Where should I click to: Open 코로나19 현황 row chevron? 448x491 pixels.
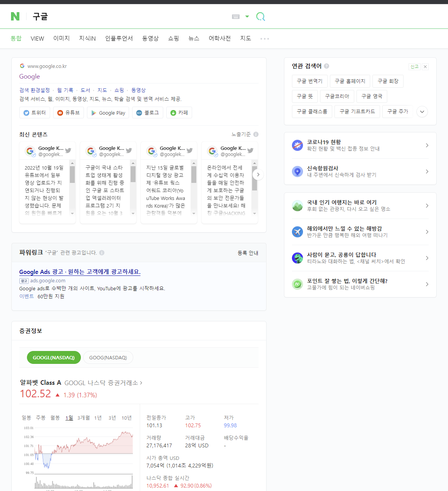point(427,145)
